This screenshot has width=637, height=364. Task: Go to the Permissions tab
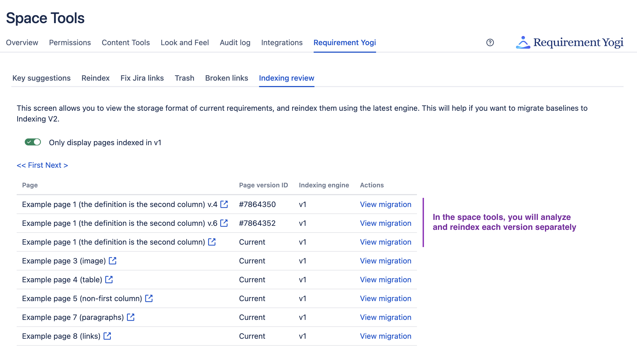coord(70,42)
